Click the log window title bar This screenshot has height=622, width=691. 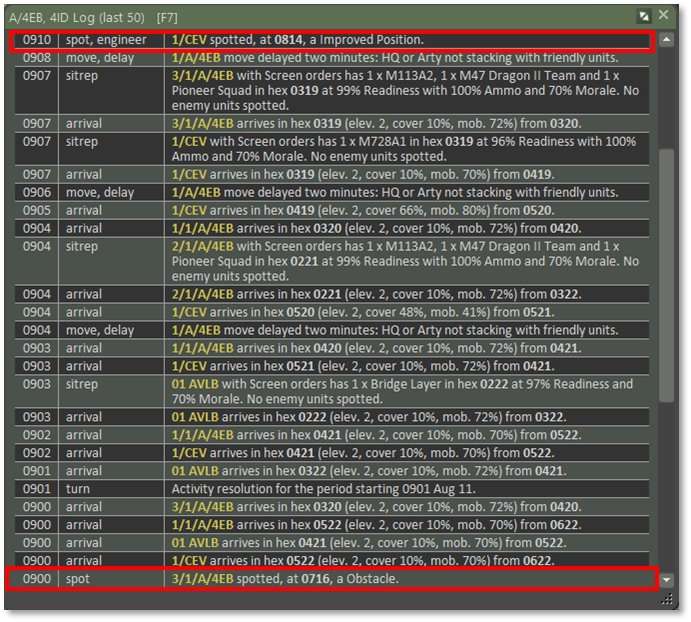pos(300,16)
